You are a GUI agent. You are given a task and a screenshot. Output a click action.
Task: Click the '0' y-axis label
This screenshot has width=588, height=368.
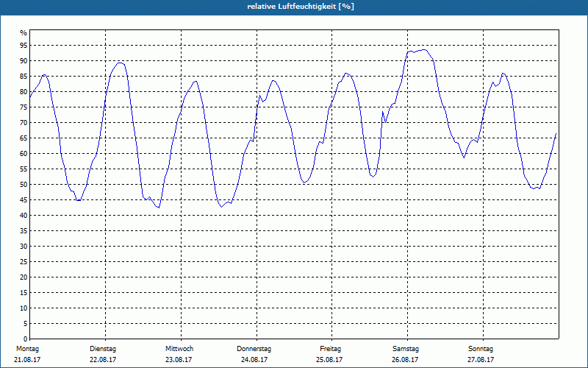click(25, 339)
